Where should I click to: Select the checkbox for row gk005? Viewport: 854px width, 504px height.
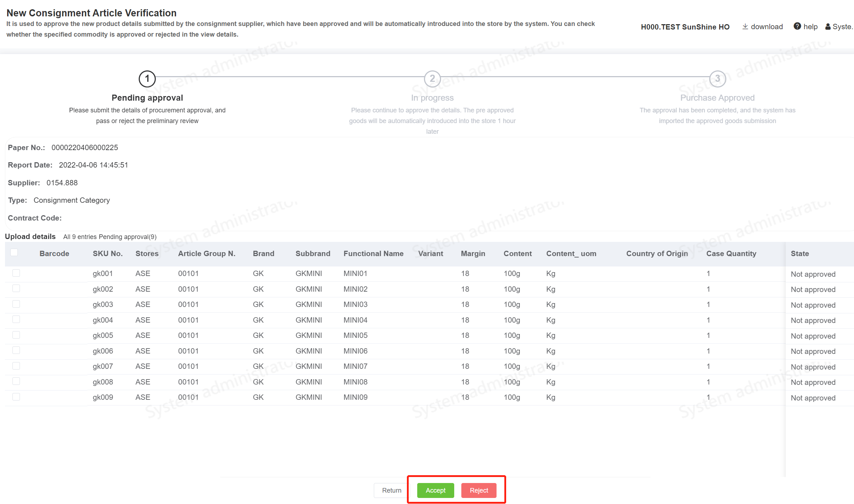tap(16, 335)
